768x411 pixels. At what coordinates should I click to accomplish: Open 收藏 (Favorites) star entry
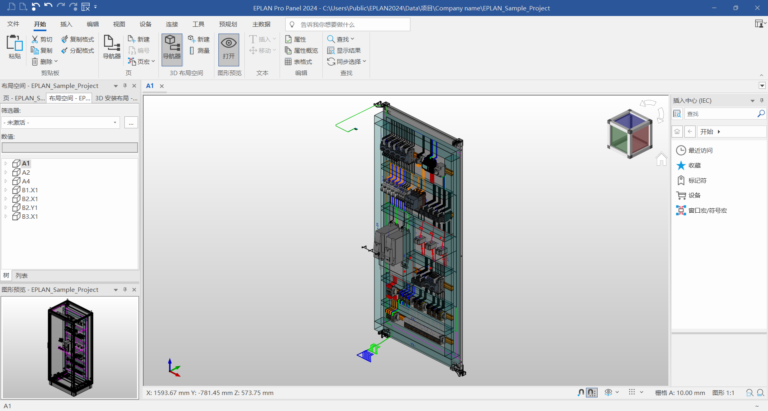(688, 166)
